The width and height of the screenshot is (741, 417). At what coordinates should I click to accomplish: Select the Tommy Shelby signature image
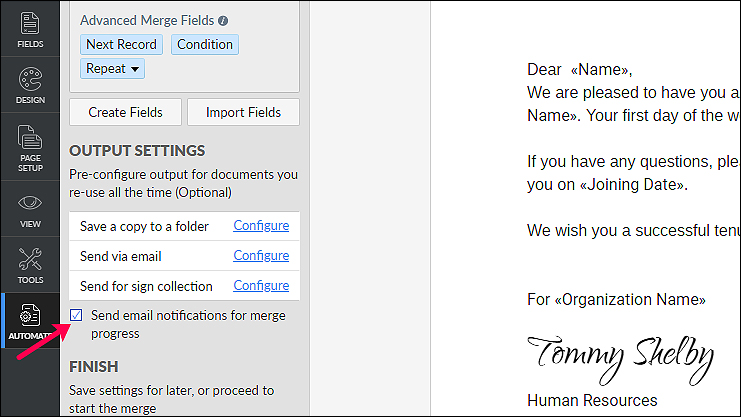point(620,359)
